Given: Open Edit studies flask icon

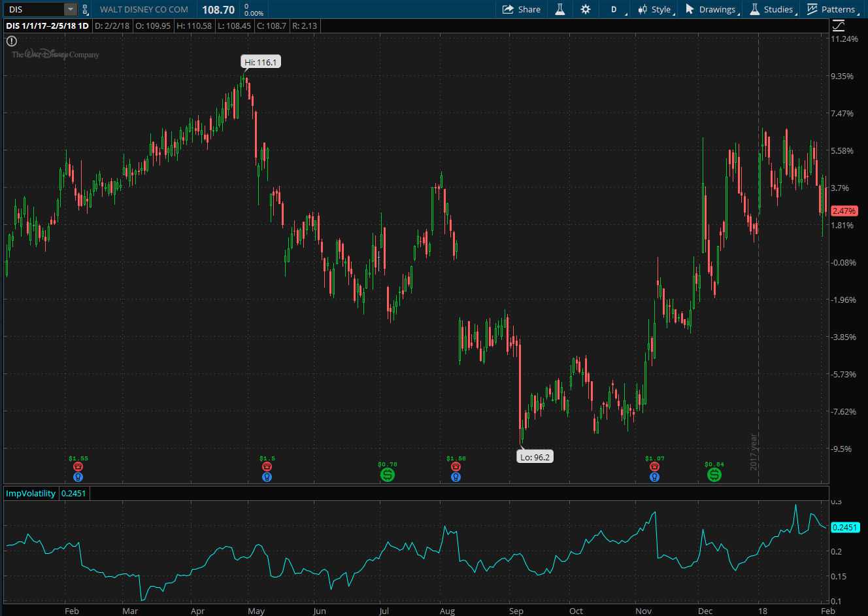Looking at the screenshot, I should (560, 9).
